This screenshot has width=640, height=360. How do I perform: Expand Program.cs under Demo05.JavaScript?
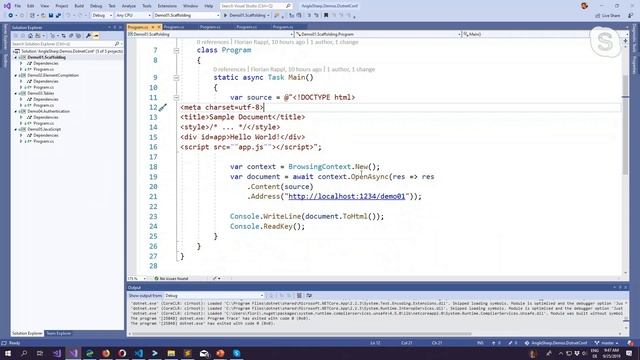pyautogui.click(x=21, y=141)
